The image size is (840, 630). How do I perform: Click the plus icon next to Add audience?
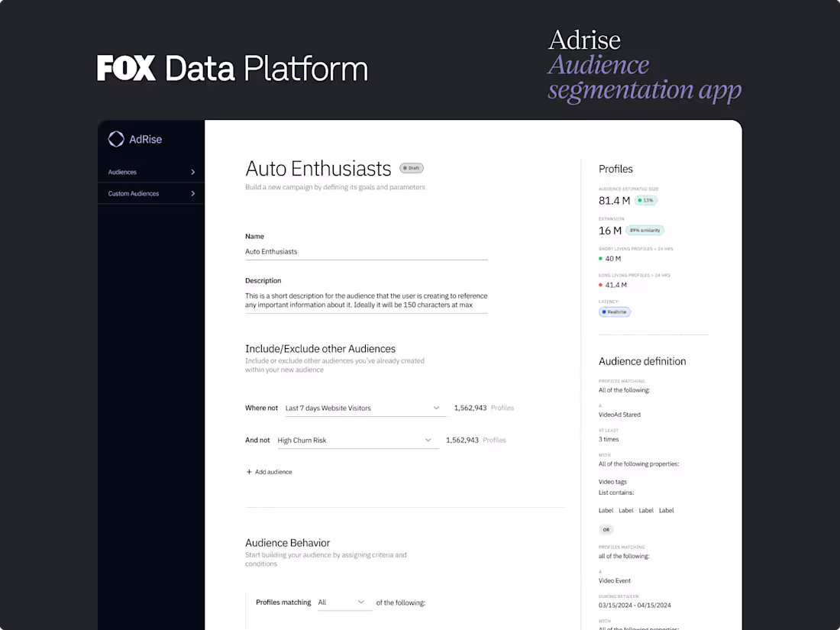(250, 471)
